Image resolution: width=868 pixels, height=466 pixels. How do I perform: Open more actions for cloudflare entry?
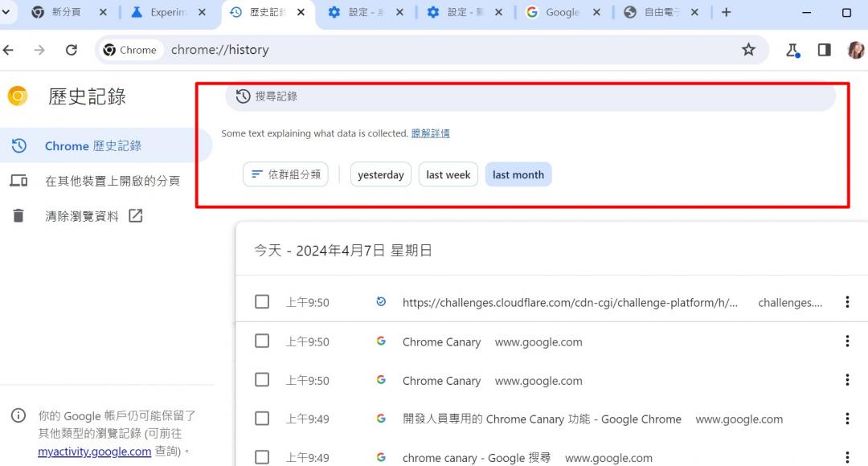point(847,302)
